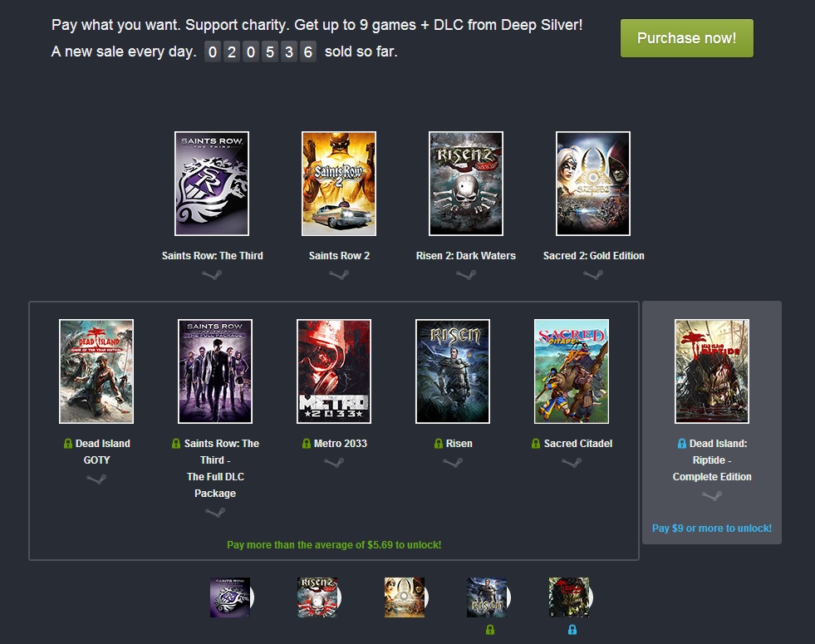Viewport: 815px width, 644px height.
Task: Click the green lock beside Dead Island GOTY
Action: click(x=68, y=444)
